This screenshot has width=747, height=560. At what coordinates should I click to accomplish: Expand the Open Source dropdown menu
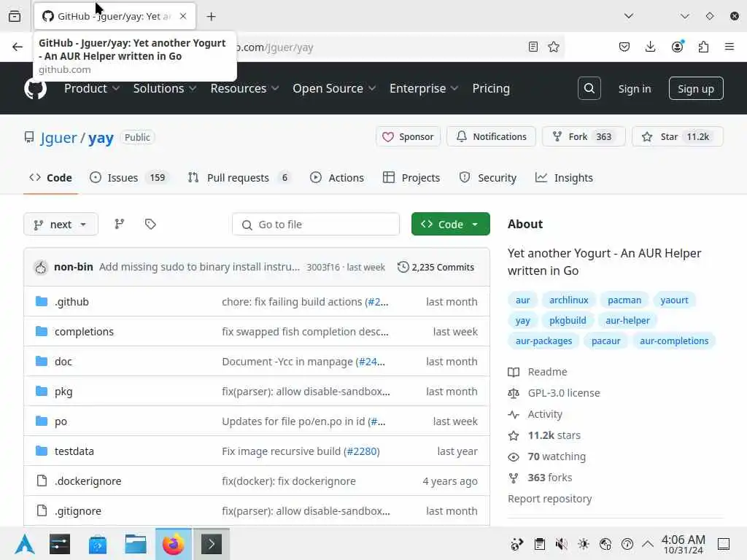(x=334, y=88)
